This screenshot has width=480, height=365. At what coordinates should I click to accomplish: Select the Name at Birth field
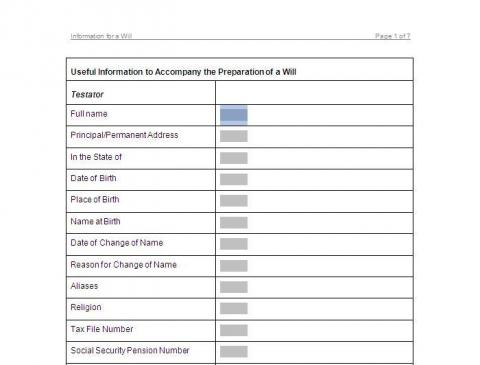point(234,222)
